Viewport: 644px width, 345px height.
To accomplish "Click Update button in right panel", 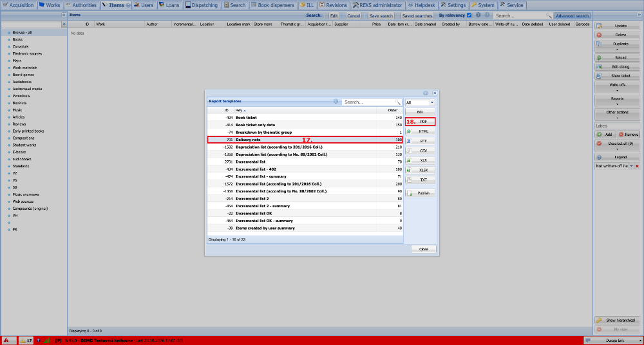I will coord(618,26).
